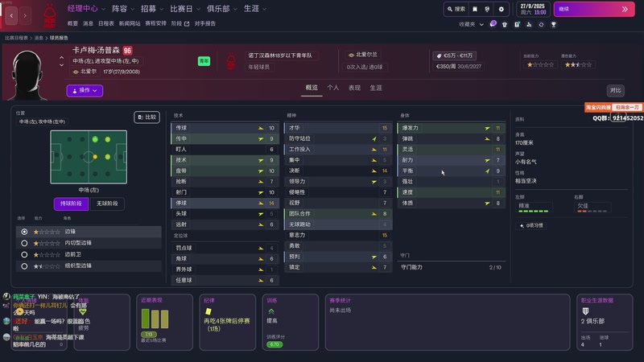Click the left foot 精准 rating bar

tap(534, 211)
